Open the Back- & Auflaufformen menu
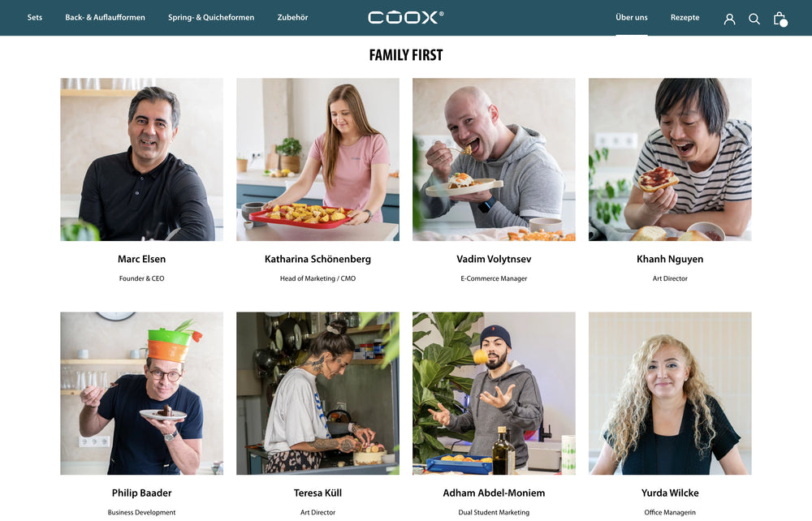 [105, 18]
